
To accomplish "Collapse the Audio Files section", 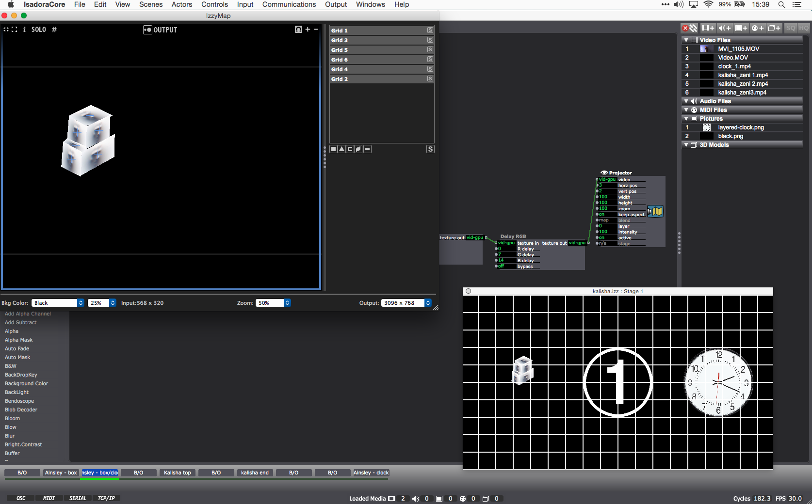I will 686,101.
